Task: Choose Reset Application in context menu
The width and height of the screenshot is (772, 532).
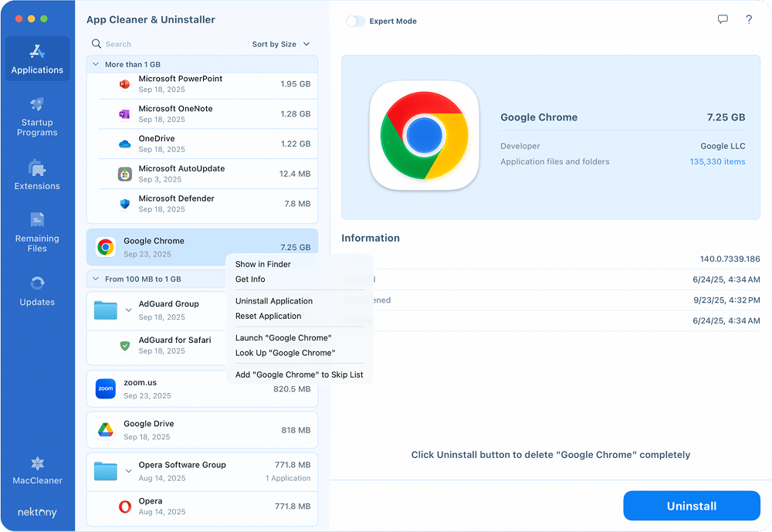Action: point(269,316)
